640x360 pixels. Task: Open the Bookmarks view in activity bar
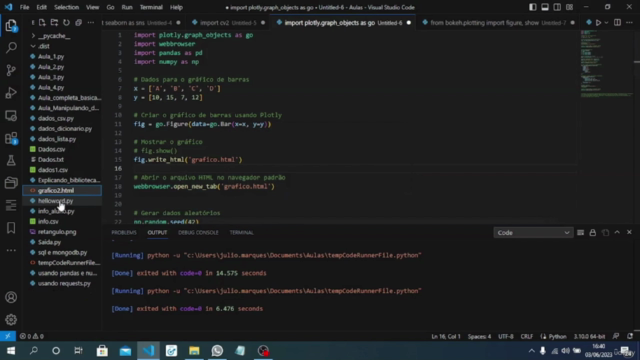11,228
